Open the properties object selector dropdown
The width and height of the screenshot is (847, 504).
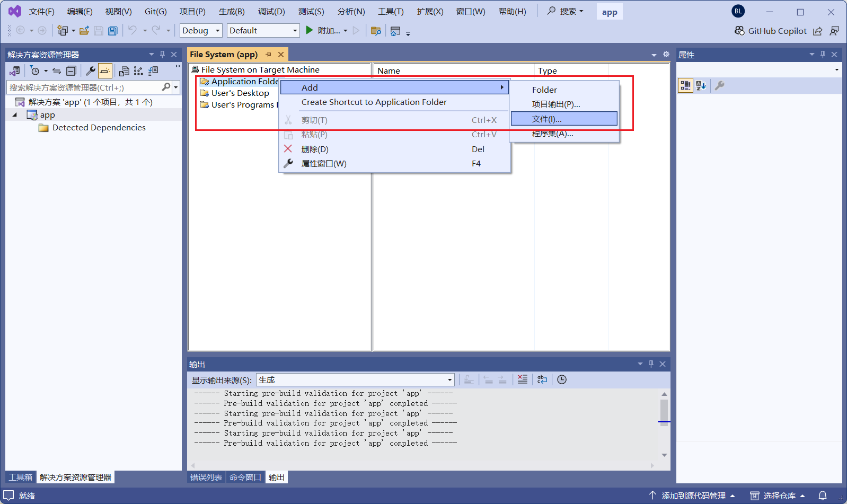coord(837,69)
